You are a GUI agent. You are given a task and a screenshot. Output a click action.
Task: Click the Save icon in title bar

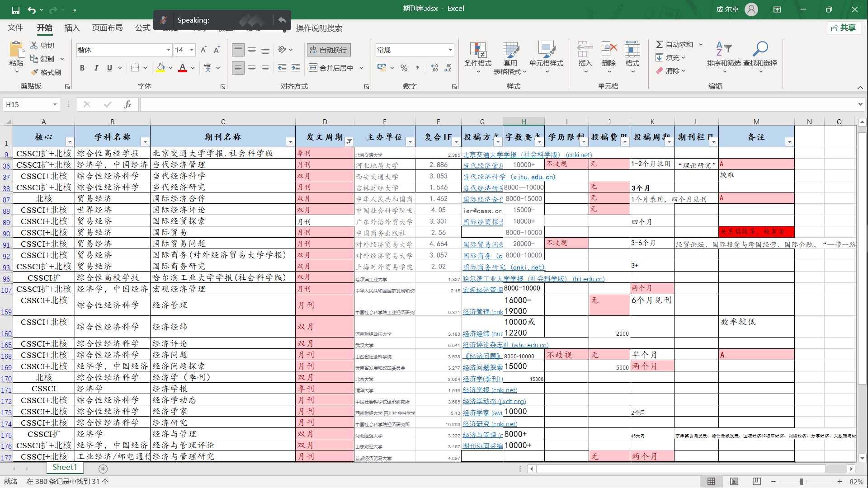coord(16,9)
